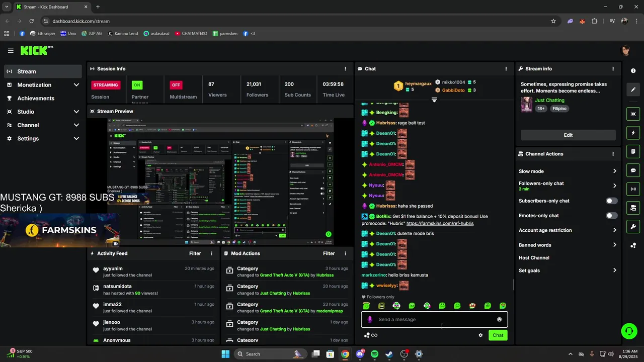
Task: Open the Kamino Lend bookmark
Action: coord(122,34)
